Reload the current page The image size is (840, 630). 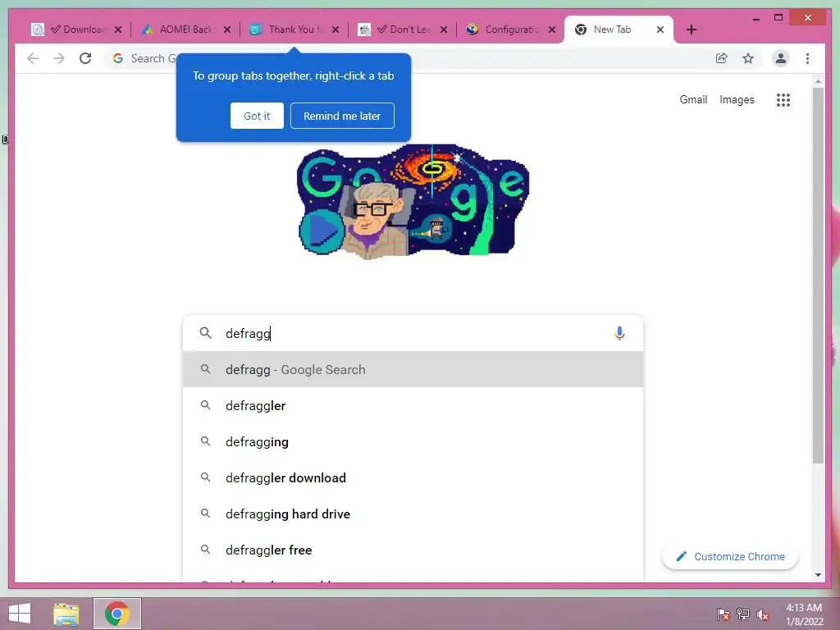85,58
